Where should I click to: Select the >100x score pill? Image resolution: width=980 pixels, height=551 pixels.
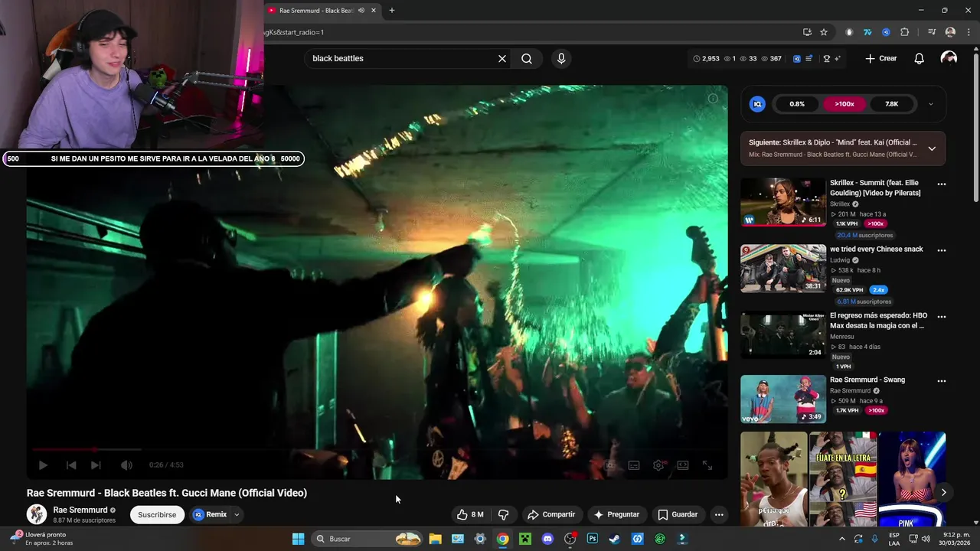coord(844,104)
